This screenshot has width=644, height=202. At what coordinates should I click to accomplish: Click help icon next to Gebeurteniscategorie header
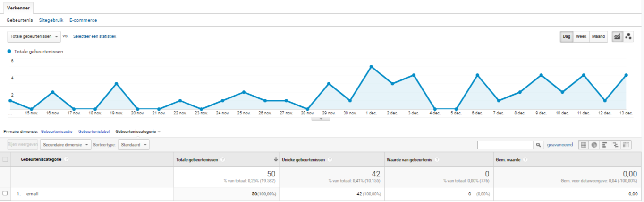click(67, 159)
